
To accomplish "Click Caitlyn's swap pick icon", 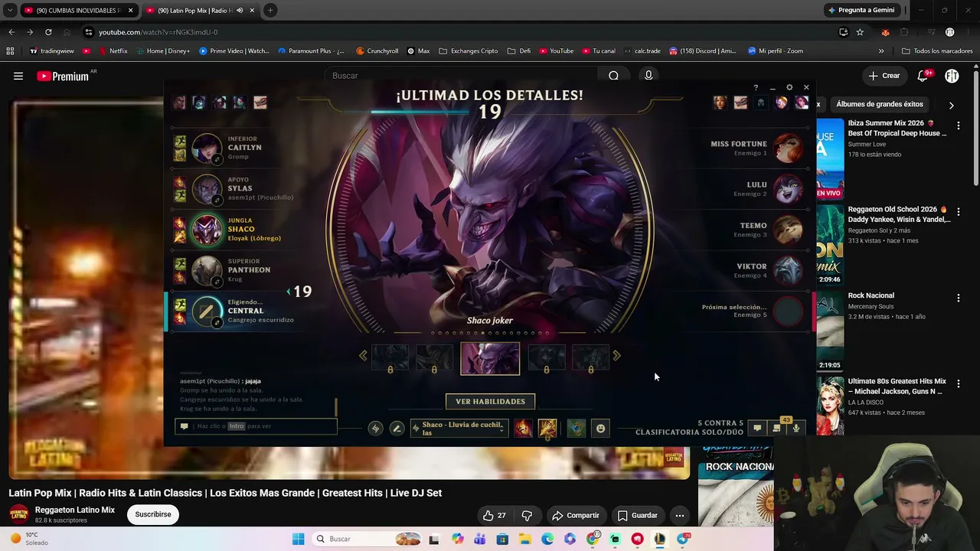I will [x=217, y=159].
